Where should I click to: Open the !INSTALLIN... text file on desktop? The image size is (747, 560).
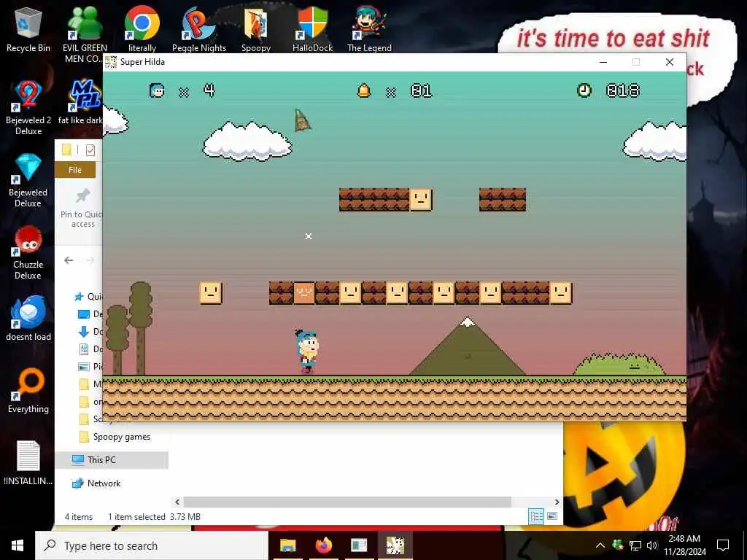[28, 463]
